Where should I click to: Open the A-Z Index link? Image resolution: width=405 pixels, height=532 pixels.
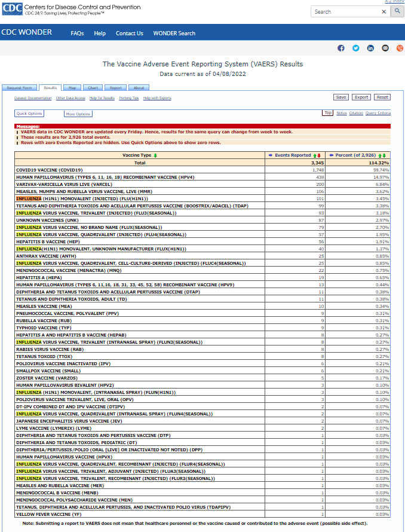point(394,1)
